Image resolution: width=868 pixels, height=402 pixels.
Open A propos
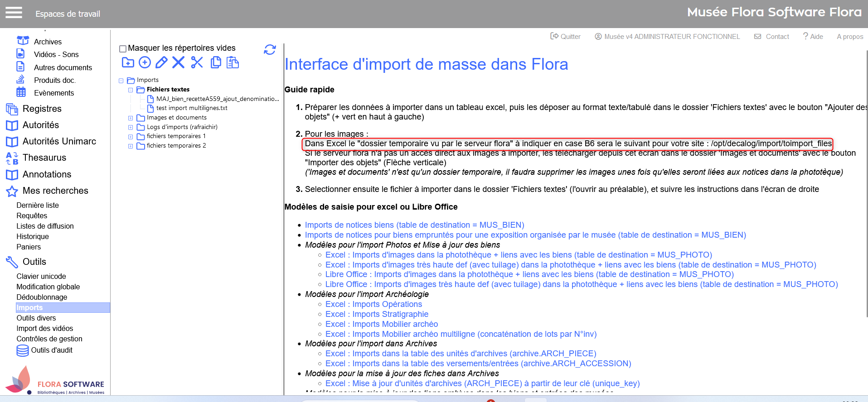850,36
